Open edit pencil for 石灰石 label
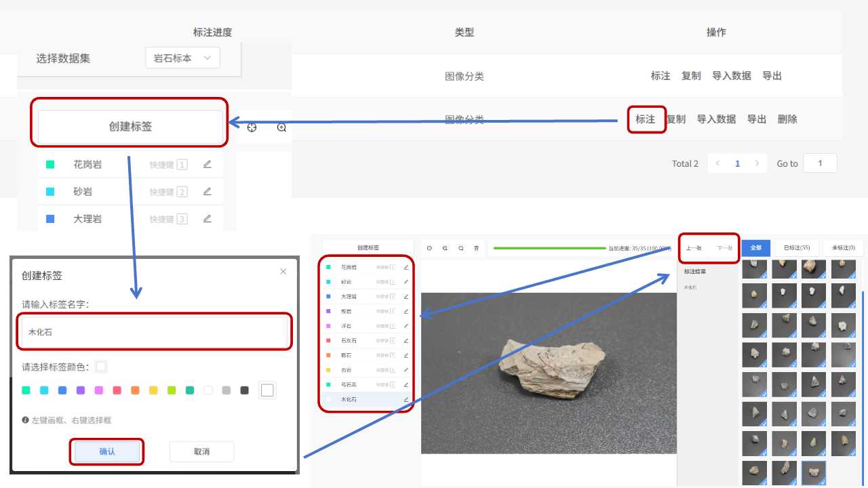This screenshot has height=488, width=868. coord(406,340)
